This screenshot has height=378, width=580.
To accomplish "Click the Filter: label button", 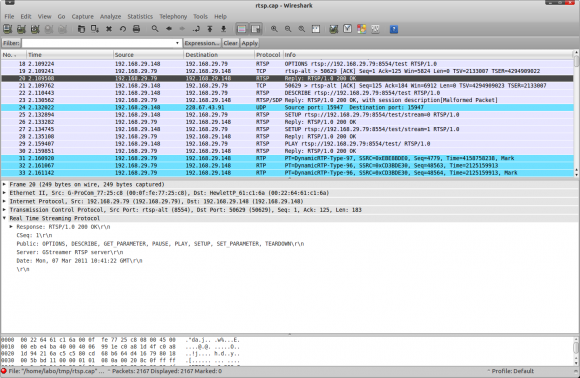I will coord(11,43).
